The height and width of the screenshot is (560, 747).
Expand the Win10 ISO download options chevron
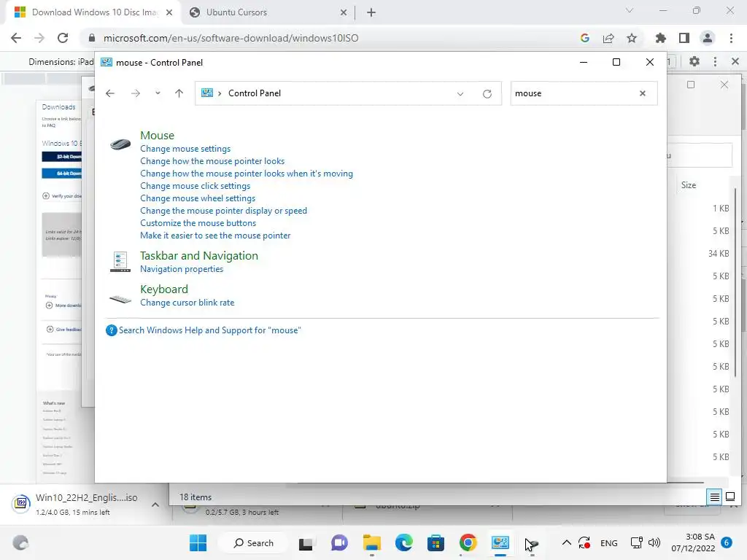click(x=155, y=505)
